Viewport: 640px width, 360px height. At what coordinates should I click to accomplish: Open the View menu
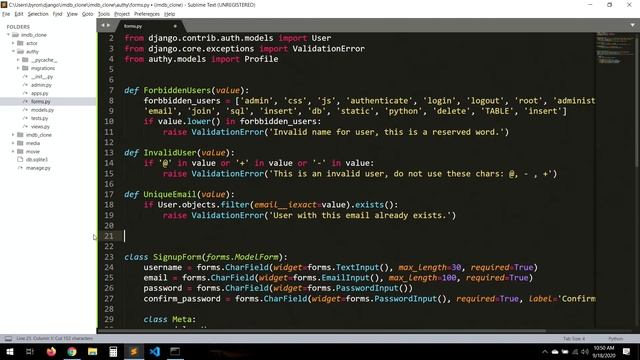72,14
